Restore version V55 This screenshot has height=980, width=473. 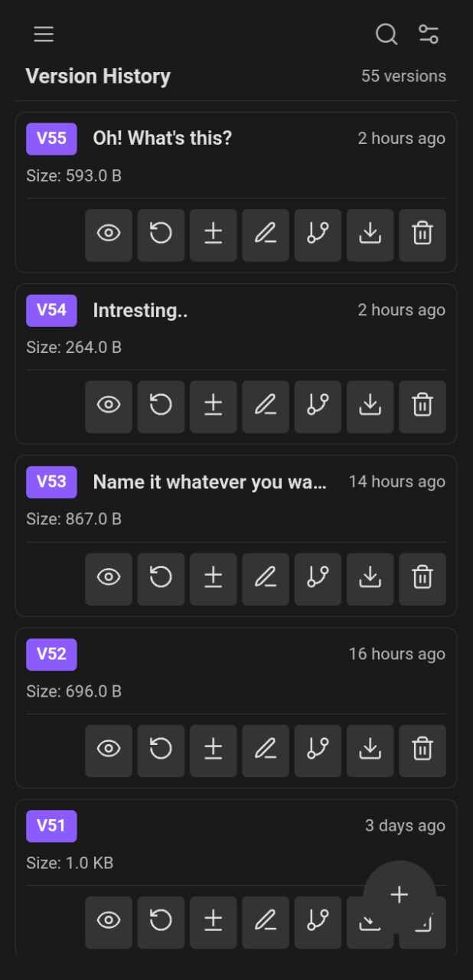[161, 235]
